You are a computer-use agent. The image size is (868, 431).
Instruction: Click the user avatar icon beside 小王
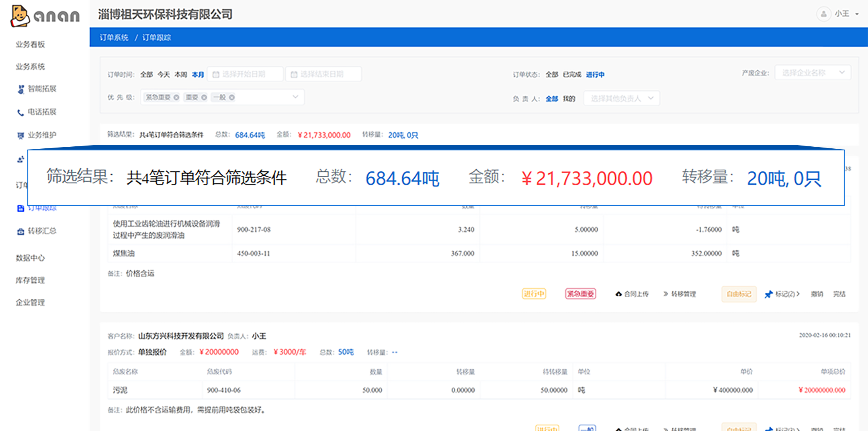(824, 14)
